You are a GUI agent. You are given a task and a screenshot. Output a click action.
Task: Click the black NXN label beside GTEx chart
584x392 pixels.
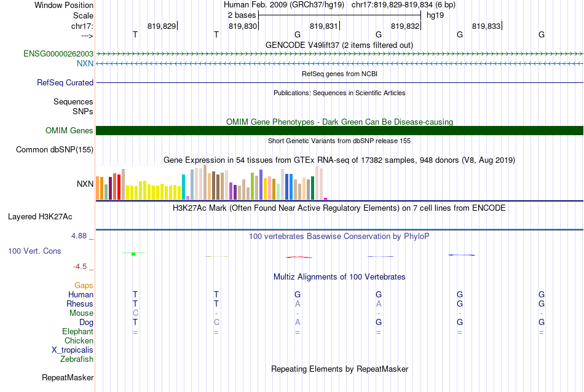85,184
